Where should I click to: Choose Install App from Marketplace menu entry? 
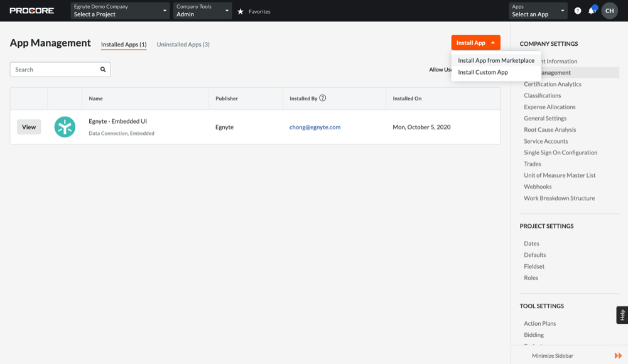496,60
